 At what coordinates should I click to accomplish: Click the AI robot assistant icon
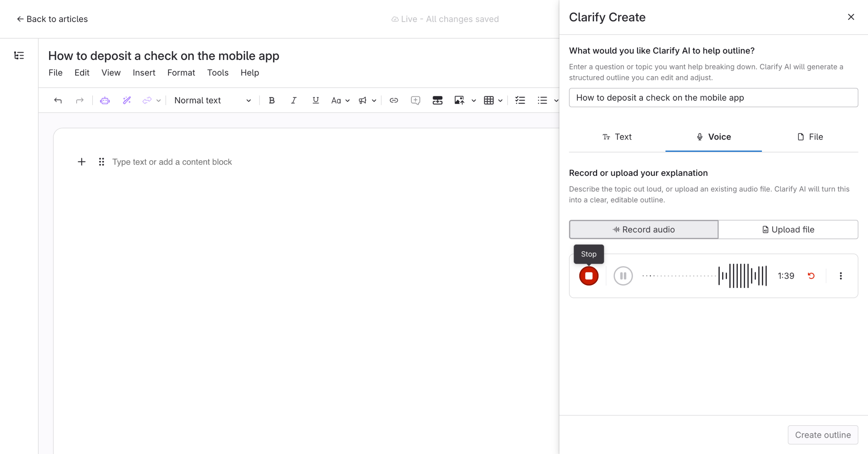(105, 100)
